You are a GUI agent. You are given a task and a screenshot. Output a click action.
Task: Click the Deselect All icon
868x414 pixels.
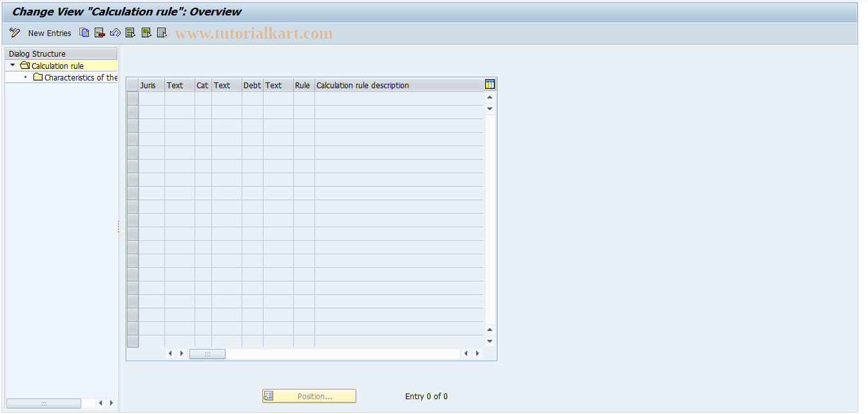point(162,33)
